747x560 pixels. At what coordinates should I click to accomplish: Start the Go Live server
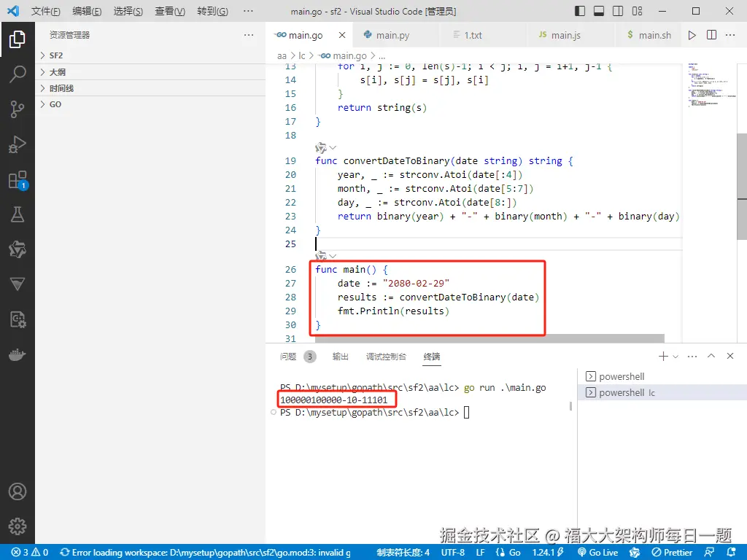pos(598,553)
